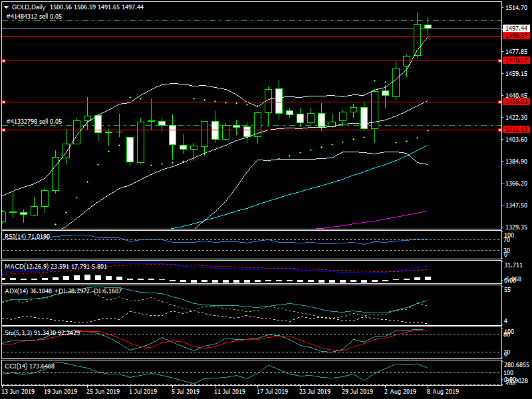
Task: Select left anchor of the 1435.03 line
Action: [3, 102]
